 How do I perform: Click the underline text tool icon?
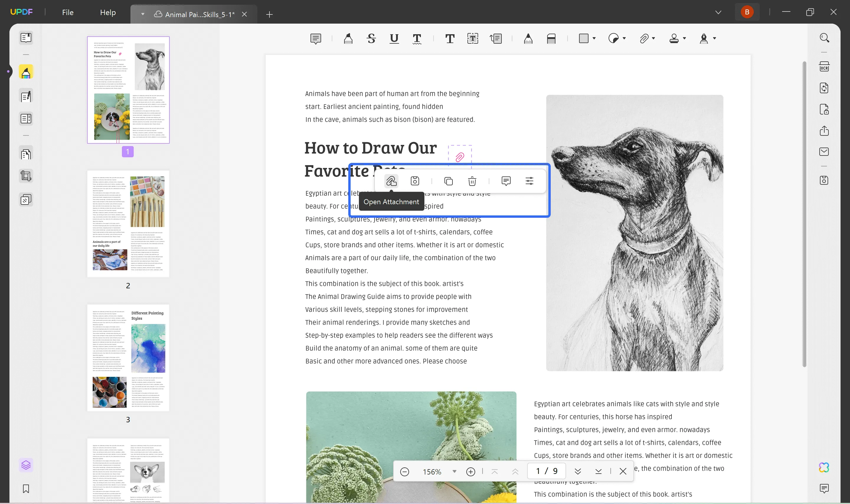394,38
